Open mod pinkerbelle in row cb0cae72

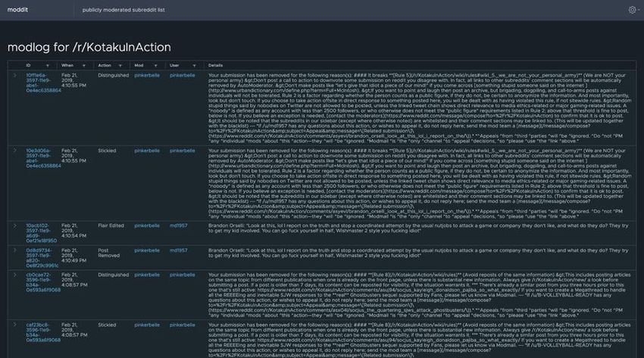(147, 276)
